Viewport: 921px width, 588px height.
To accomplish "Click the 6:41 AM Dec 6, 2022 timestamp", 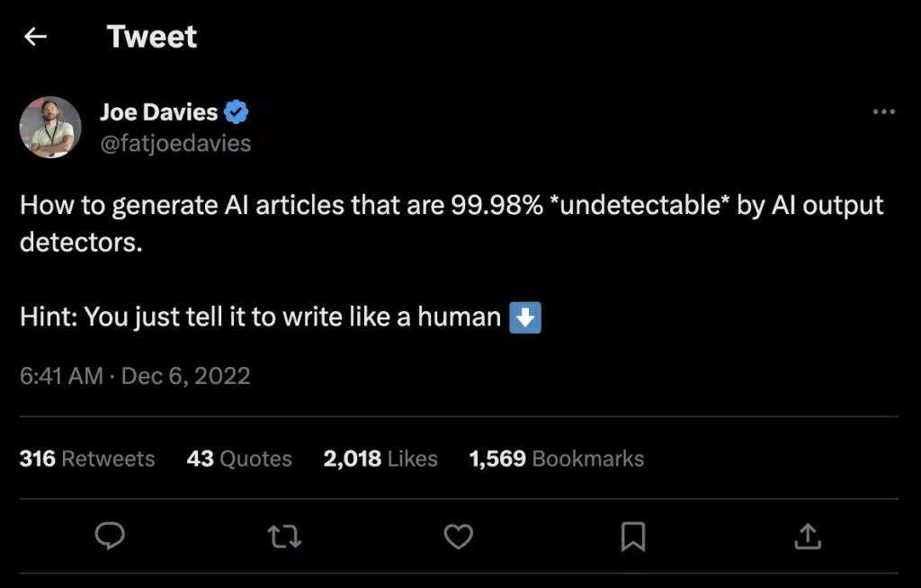I will click(135, 375).
